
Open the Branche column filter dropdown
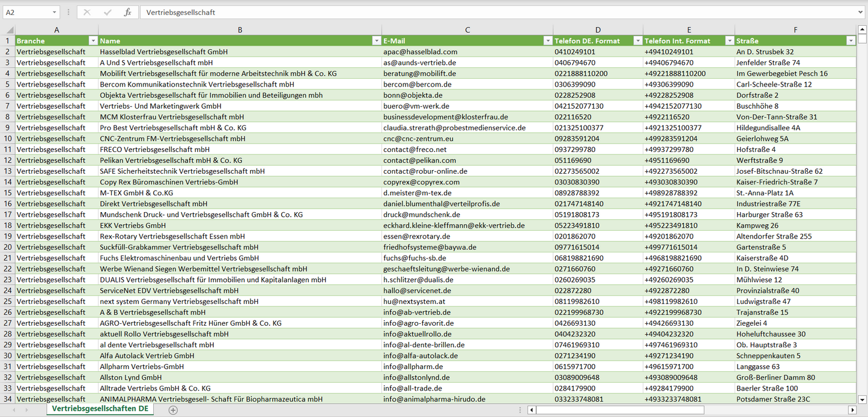coord(93,41)
